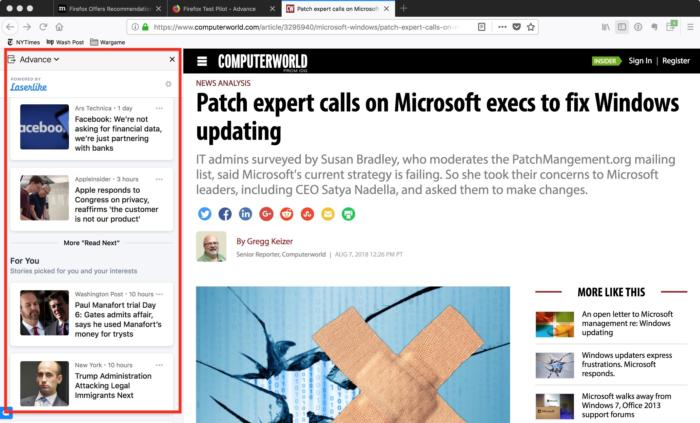Close the Advance sidebar
Image resolution: width=700 pixels, height=423 pixels.
172,59
